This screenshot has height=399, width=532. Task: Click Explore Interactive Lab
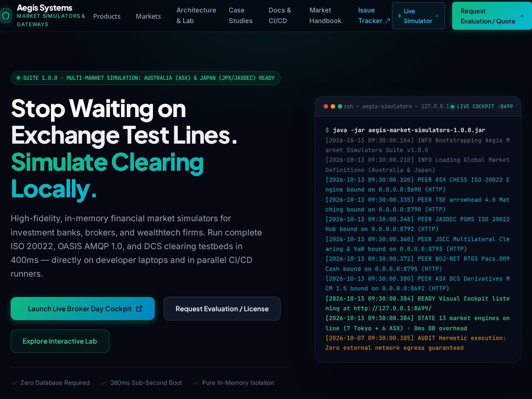click(60, 341)
